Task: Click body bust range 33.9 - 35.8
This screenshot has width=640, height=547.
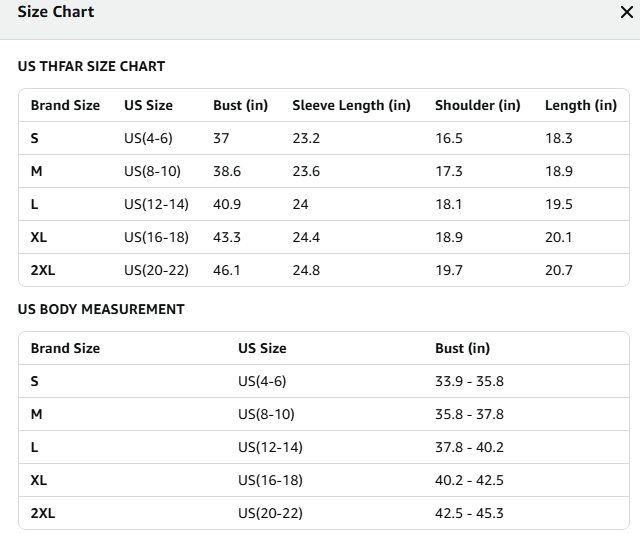Action: [x=469, y=382]
